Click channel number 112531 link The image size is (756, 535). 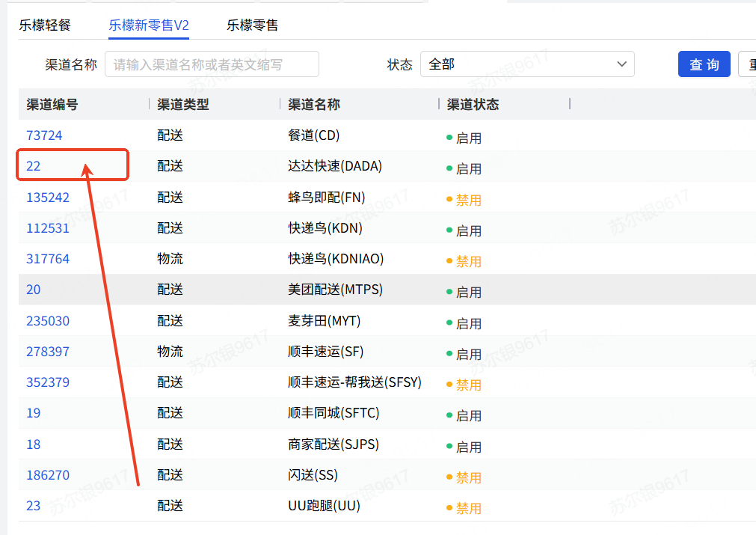coord(48,228)
